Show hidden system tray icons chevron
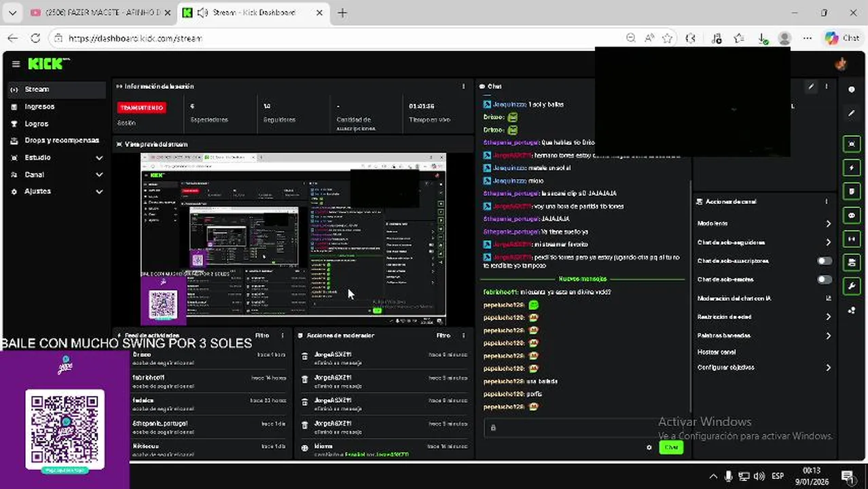868x489 pixels. pyautogui.click(x=713, y=476)
